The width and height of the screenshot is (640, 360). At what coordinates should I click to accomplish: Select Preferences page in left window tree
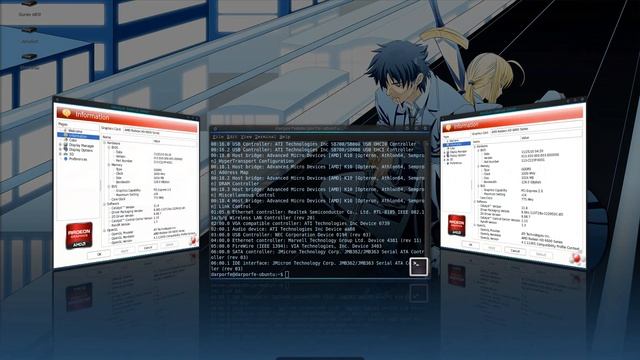78,159
